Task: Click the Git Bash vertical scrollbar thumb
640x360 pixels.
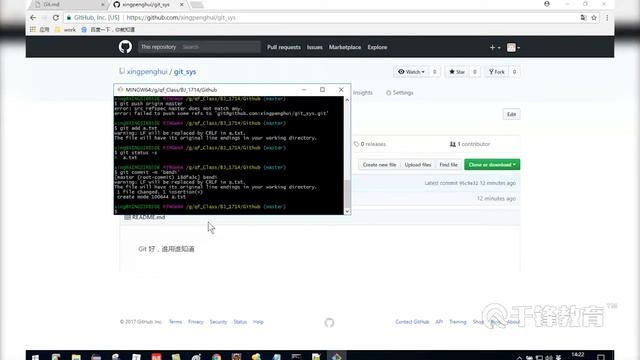Action: pos(347,194)
